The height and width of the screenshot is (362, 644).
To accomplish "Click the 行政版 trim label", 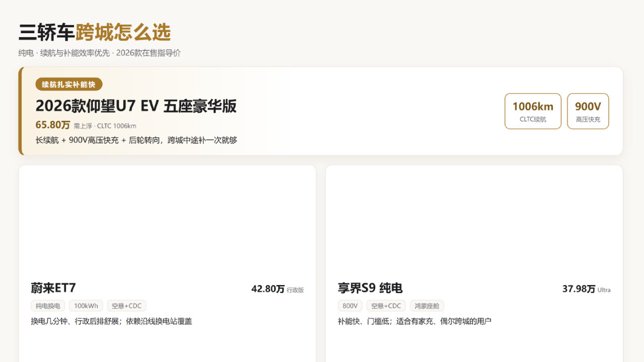I will pos(295,290).
